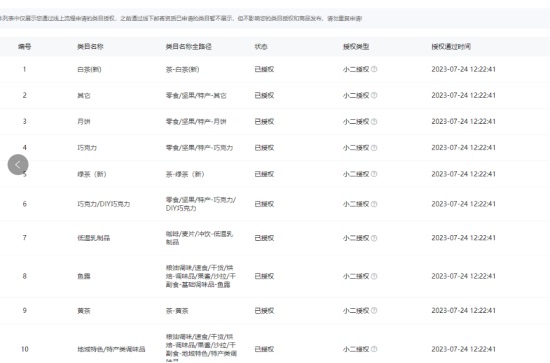This screenshot has height=363, width=550.
Task: Click the 状态 column header
Action: click(x=261, y=46)
